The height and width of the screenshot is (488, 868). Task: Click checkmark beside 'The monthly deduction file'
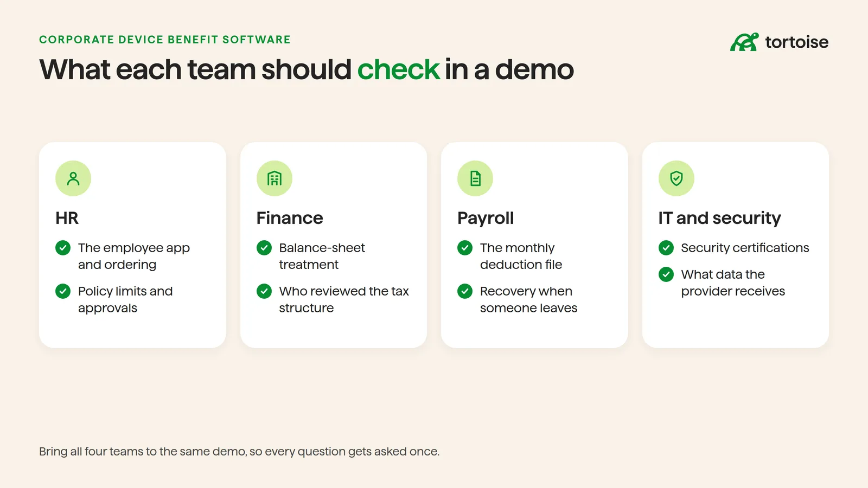[x=465, y=248]
